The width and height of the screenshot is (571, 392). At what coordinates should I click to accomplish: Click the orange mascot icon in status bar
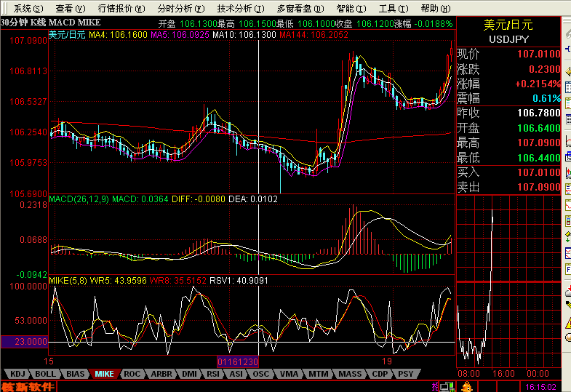click(x=467, y=386)
